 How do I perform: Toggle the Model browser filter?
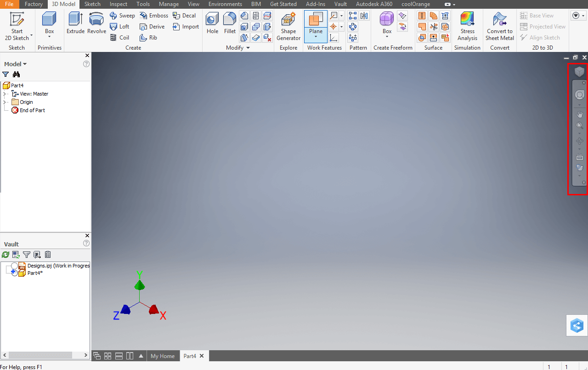pyautogui.click(x=6, y=74)
